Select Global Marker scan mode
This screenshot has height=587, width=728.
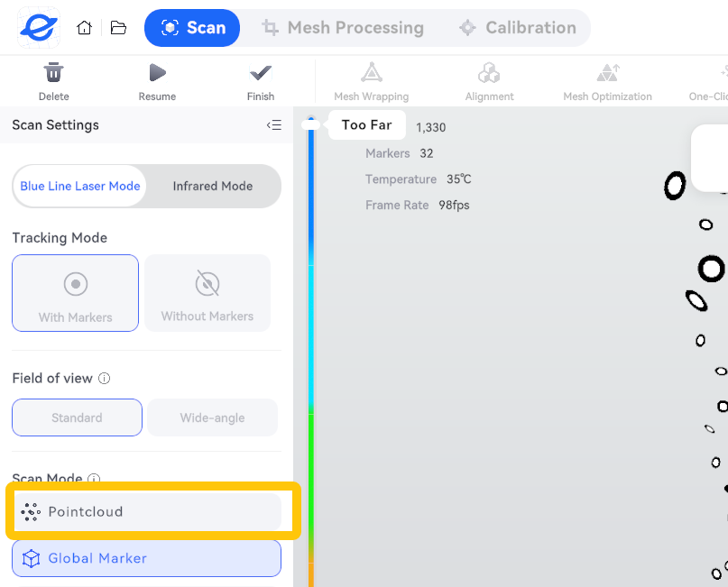[x=147, y=558]
